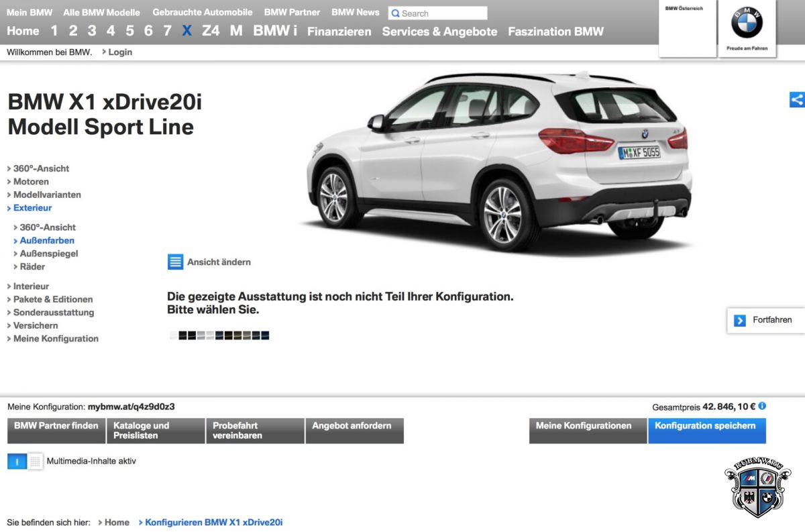
Task: Click the Willkommen bei BMW. text
Action: point(50,52)
